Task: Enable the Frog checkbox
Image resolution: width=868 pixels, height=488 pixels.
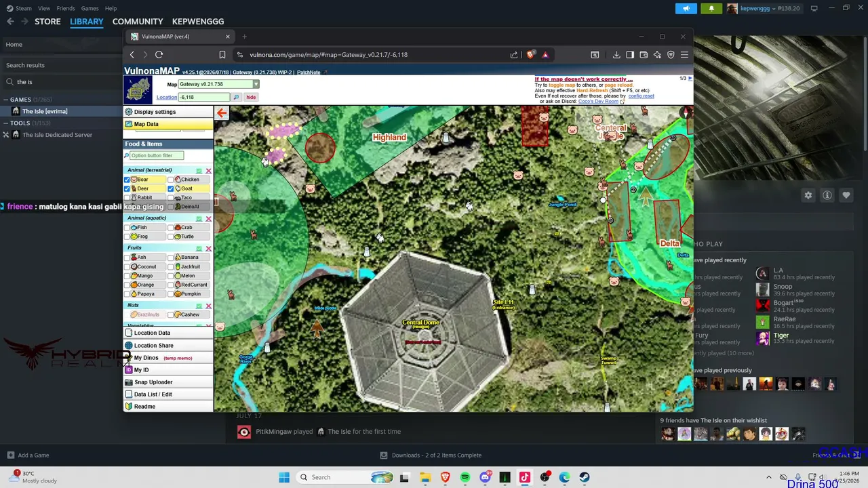Action: pos(127,237)
